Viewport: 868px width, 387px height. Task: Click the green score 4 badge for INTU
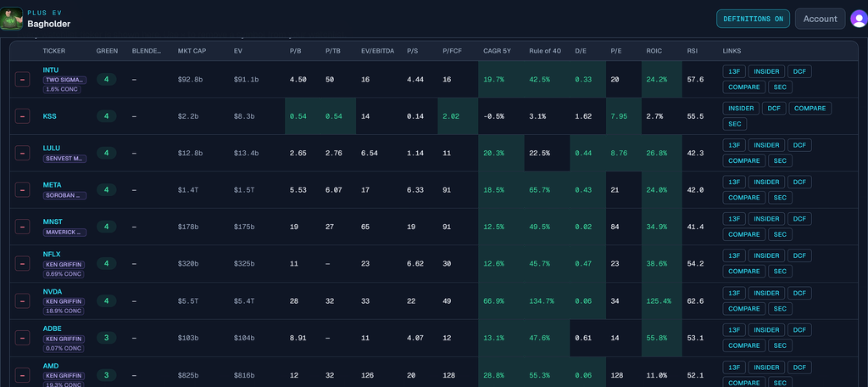pyautogui.click(x=106, y=79)
